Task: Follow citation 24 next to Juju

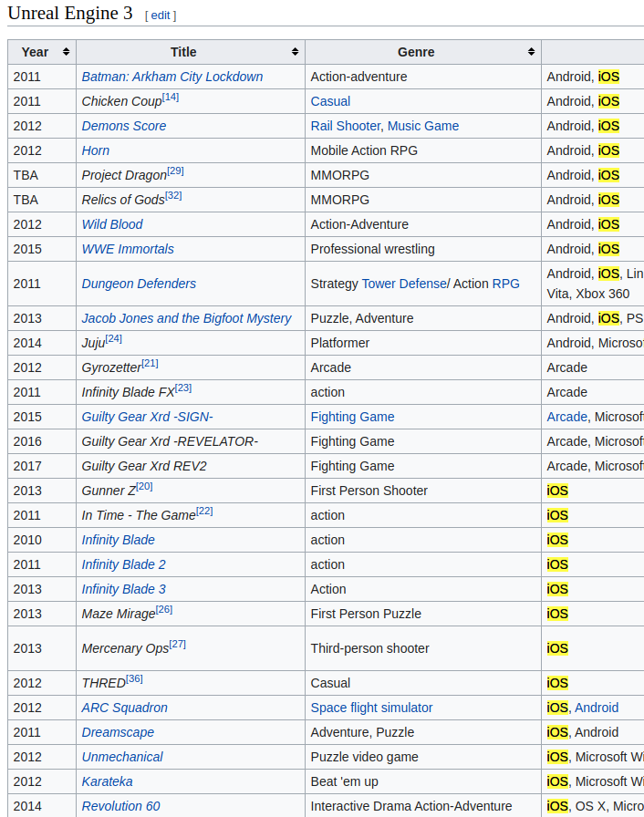Action: click(114, 338)
